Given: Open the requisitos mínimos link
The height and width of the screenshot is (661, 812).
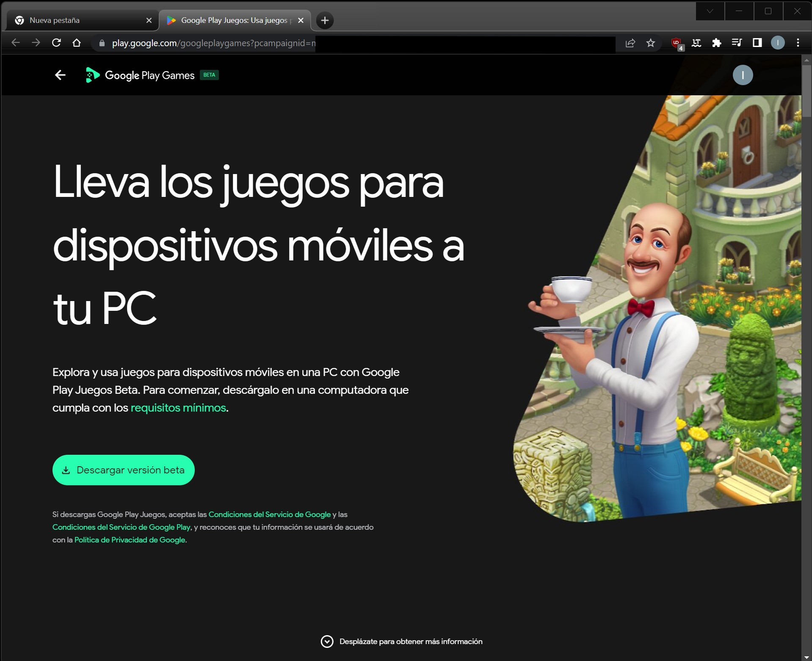Looking at the screenshot, I should click(178, 408).
